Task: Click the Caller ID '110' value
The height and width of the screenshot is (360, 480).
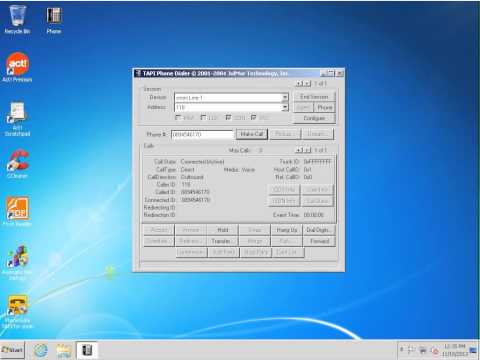Action: pyautogui.click(x=185, y=184)
